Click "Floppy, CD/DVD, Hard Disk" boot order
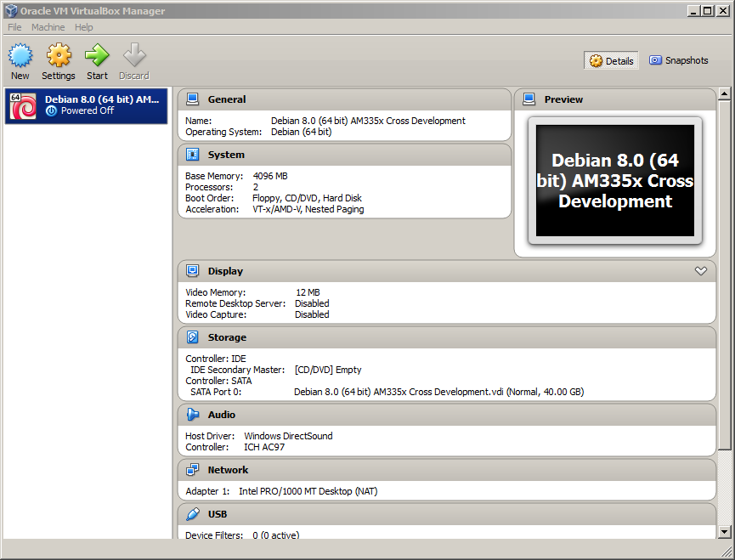This screenshot has height=560, width=735. (307, 198)
